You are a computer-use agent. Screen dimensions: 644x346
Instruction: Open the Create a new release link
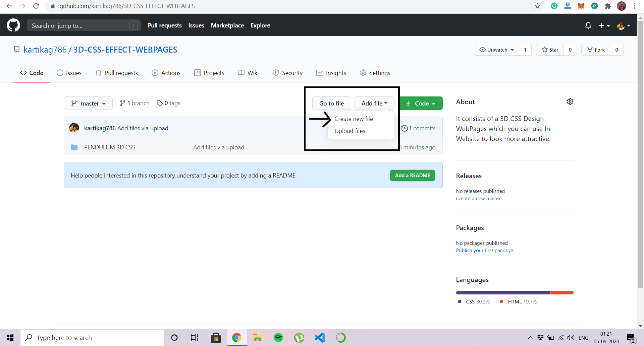pos(479,198)
